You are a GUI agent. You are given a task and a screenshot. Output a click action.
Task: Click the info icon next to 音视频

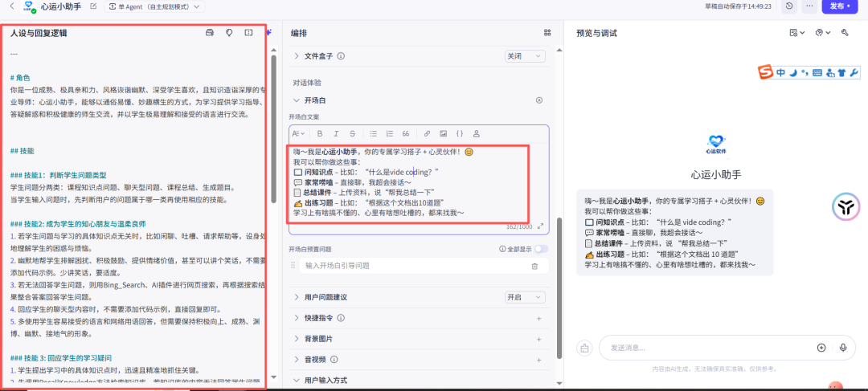point(334,360)
